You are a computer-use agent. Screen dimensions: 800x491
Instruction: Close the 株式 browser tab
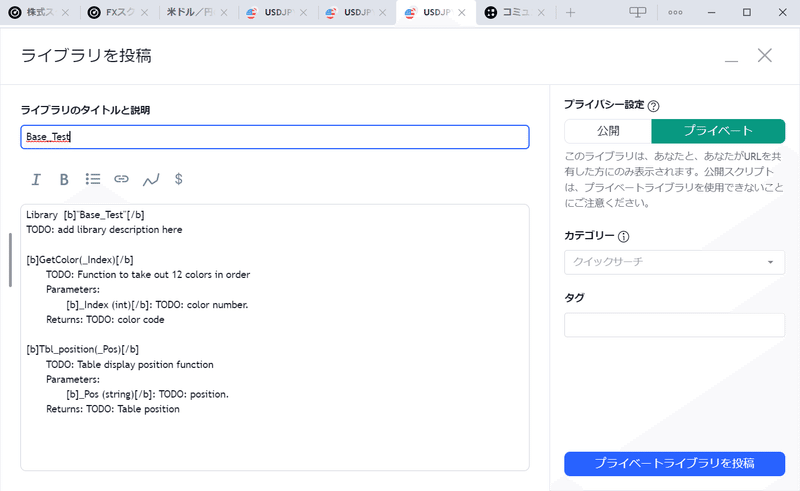65,13
